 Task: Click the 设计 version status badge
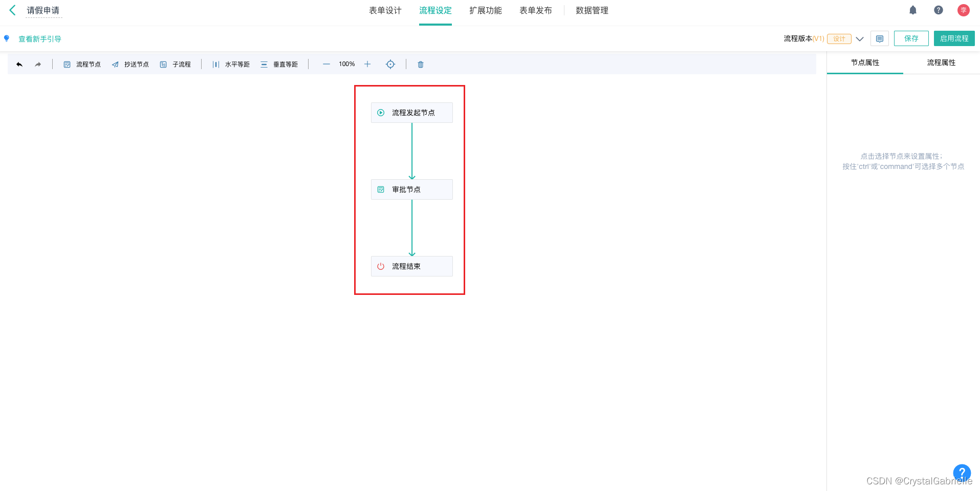coord(839,39)
